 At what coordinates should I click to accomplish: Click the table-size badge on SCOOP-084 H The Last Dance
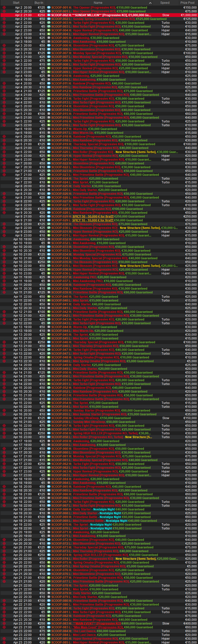pyautogui.click(x=49, y=631)
